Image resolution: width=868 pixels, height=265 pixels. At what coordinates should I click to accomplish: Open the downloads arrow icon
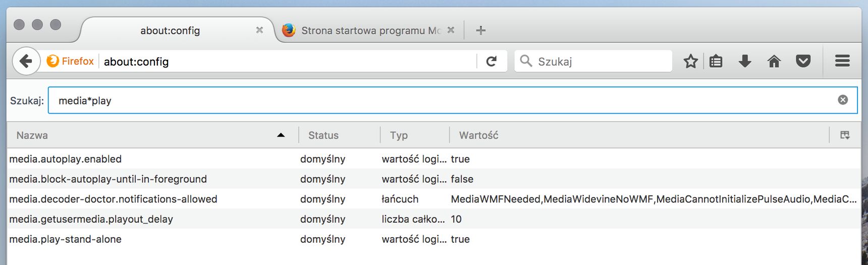745,61
